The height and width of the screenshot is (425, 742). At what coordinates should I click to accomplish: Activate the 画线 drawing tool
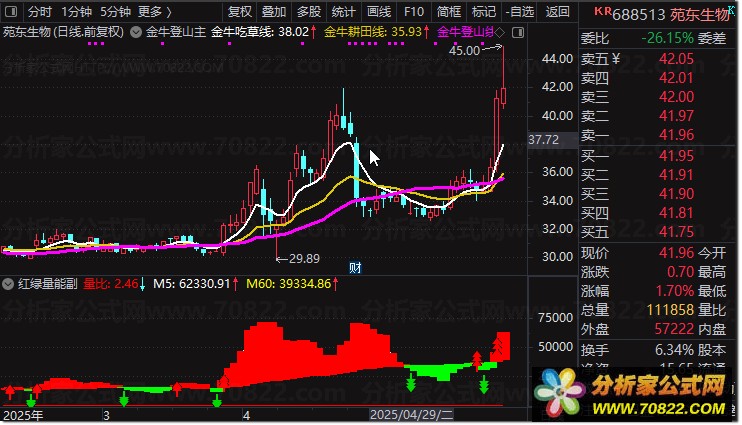(x=379, y=11)
